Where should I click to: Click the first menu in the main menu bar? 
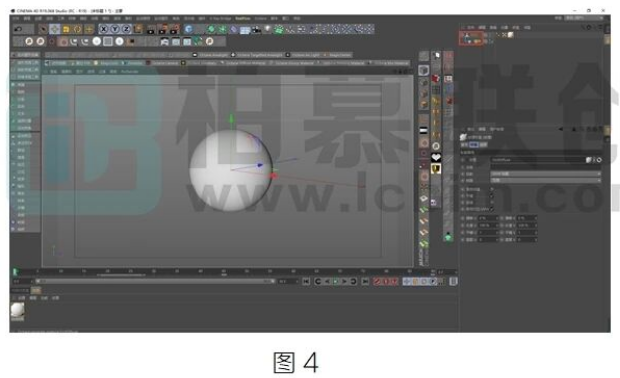pos(15,19)
